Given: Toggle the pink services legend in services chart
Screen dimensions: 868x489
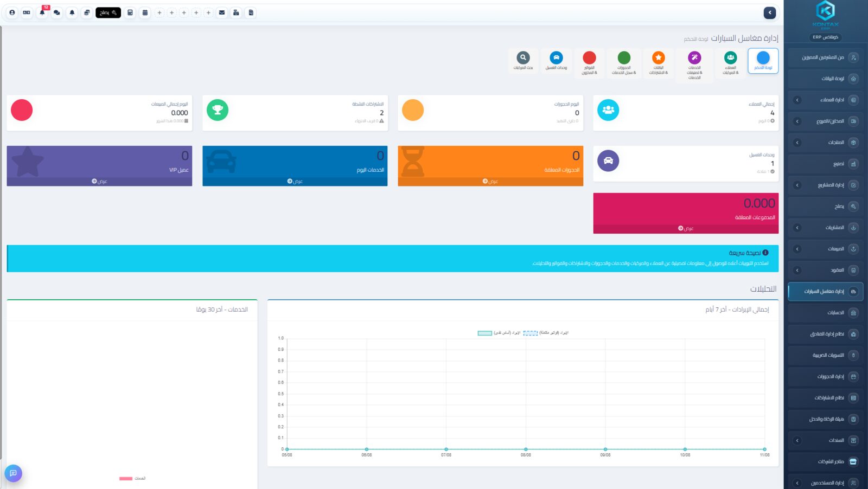Looking at the screenshot, I should pyautogui.click(x=132, y=478).
